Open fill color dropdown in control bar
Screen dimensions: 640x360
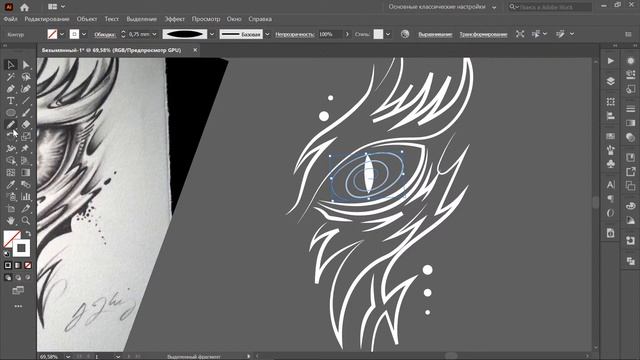coord(62,34)
